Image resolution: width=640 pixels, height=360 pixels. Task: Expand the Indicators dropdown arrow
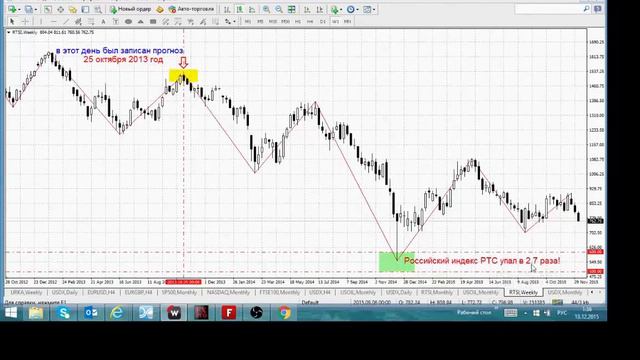(341, 9)
